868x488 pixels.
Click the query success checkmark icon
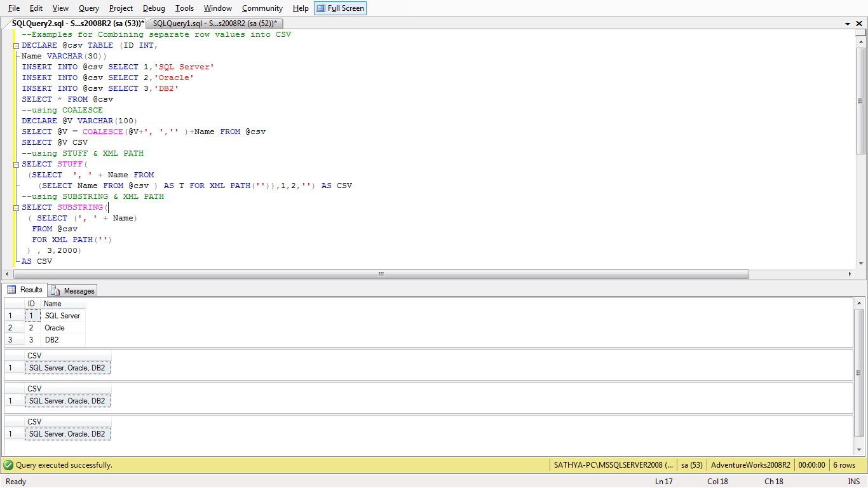(8, 465)
